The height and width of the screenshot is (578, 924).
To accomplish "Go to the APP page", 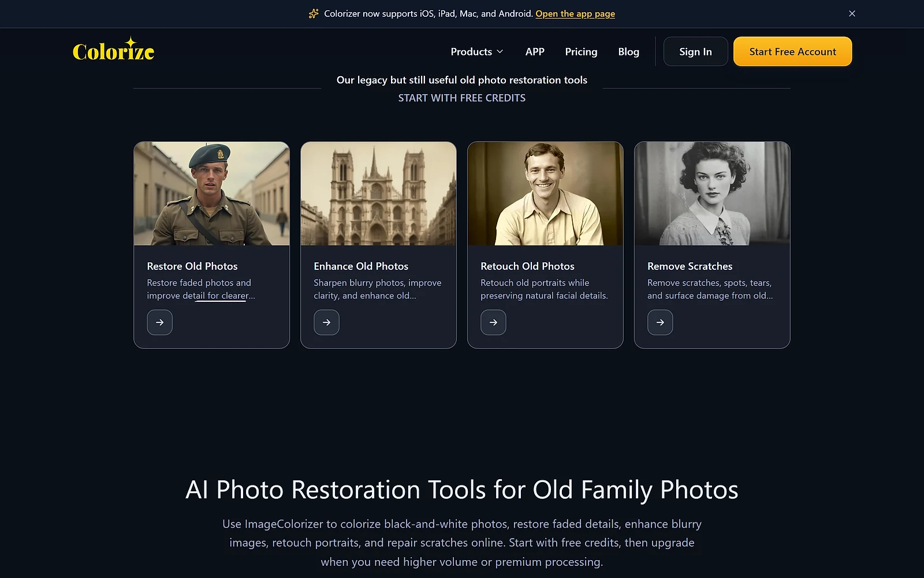I will [535, 51].
